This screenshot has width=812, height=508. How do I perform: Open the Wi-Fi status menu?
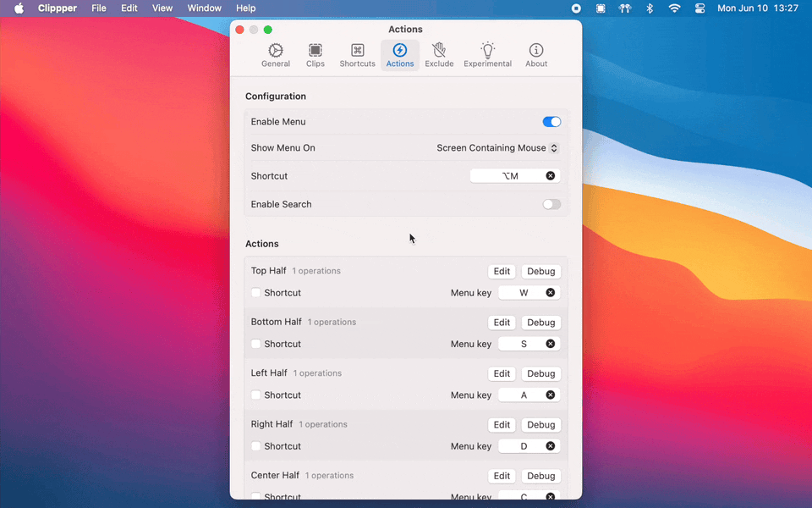[674, 8]
